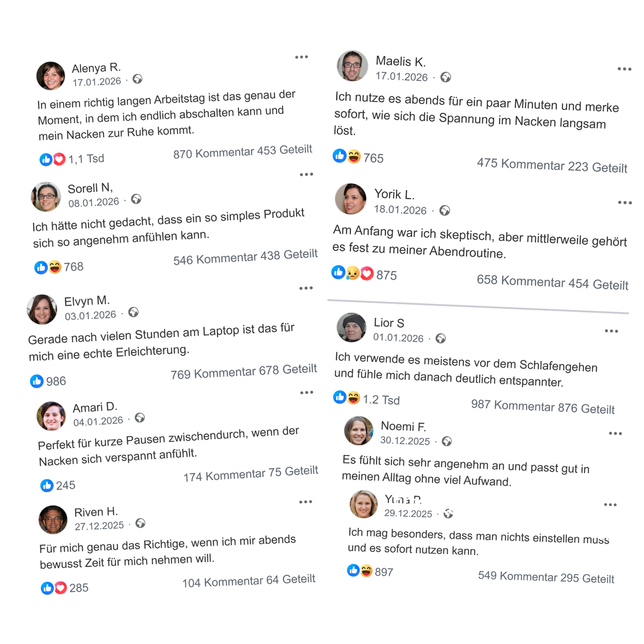Click the heart reaction on Alenya R.'s post
The height and width of the screenshot is (644, 644).
click(x=59, y=159)
